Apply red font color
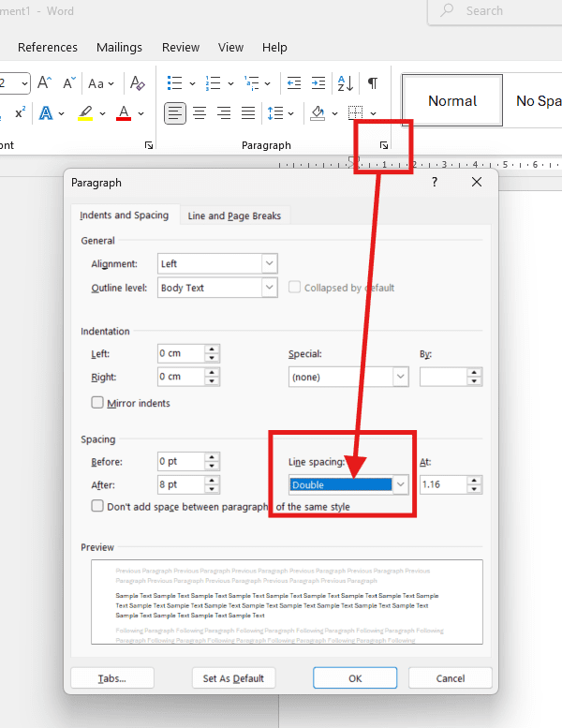The image size is (562, 728). point(124,113)
